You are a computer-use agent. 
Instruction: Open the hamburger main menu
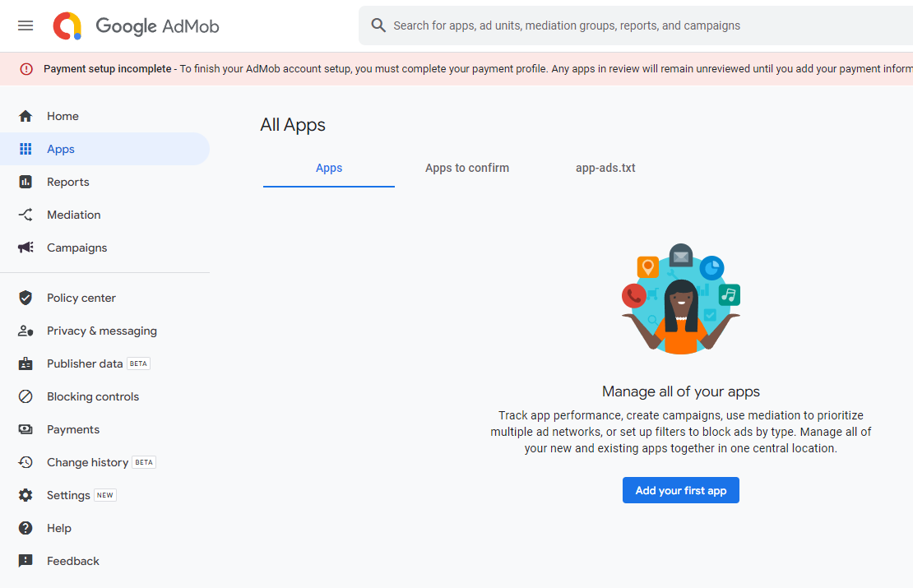25,25
